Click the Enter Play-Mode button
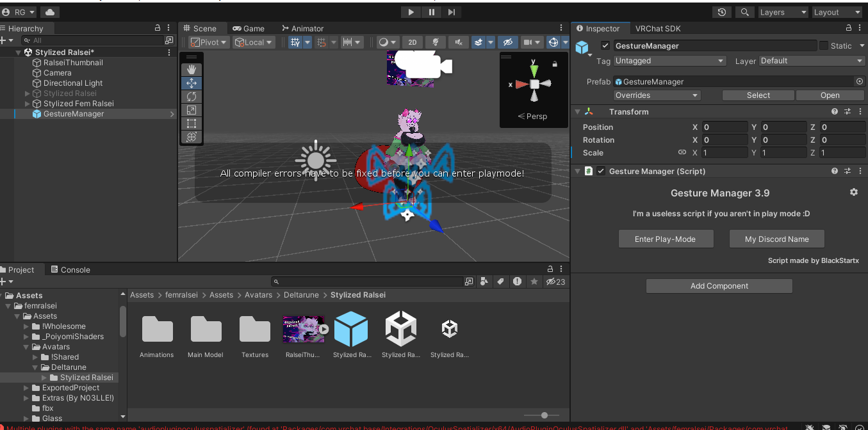Viewport: 868px width, 430px height. coord(666,239)
